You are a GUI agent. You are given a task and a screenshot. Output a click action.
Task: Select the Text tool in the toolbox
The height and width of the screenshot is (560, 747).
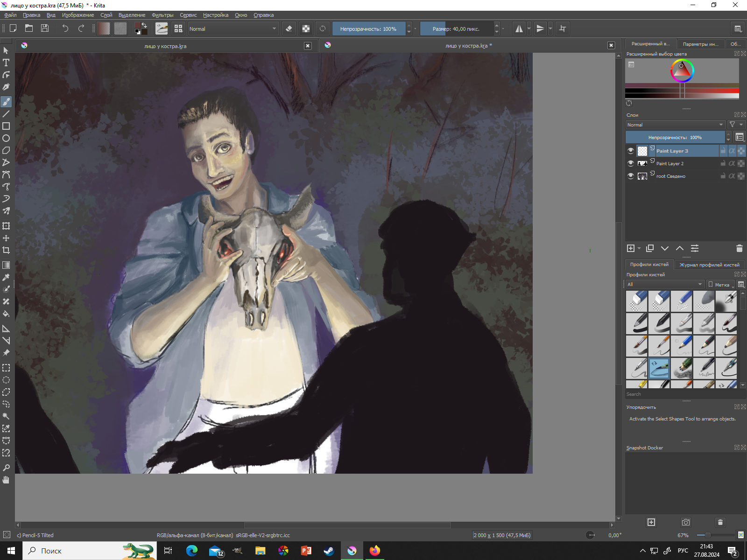pyautogui.click(x=6, y=63)
